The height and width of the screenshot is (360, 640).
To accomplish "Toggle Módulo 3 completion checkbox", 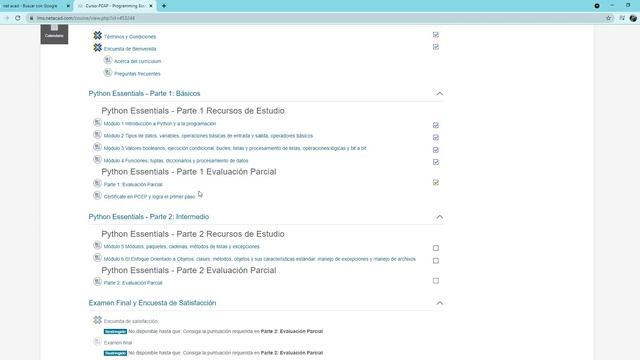I will (x=436, y=150).
